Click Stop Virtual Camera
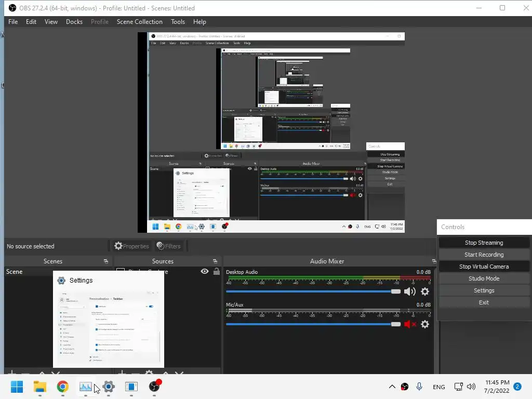Viewport: 532px width, 399px height. 484,267
